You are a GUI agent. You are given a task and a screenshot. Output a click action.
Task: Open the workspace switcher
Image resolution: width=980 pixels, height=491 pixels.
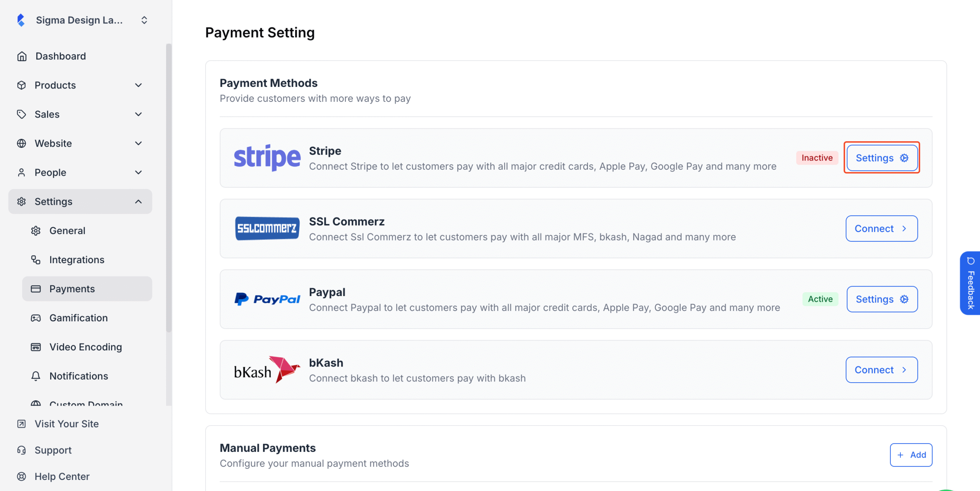[144, 20]
